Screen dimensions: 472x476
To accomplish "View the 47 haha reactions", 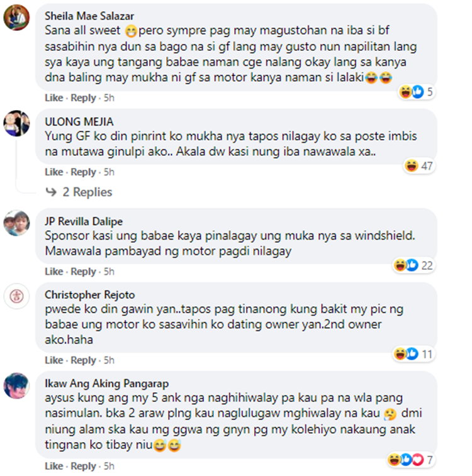I will click(x=419, y=166).
